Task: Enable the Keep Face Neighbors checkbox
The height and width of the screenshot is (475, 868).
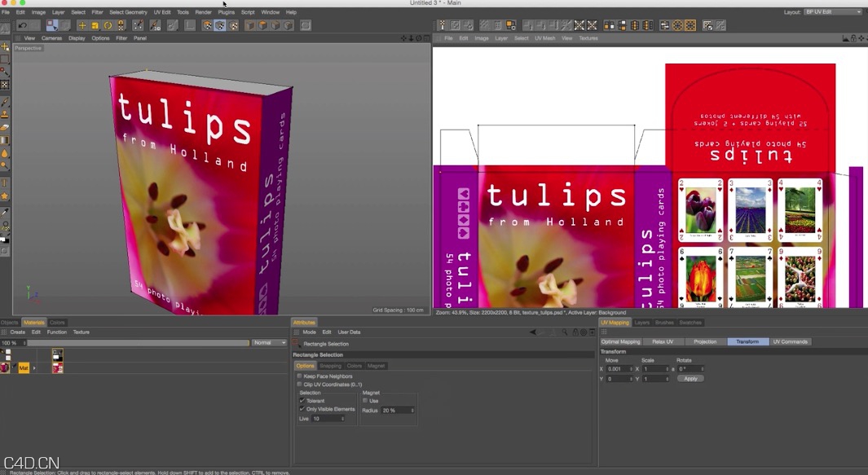Action: (x=301, y=376)
